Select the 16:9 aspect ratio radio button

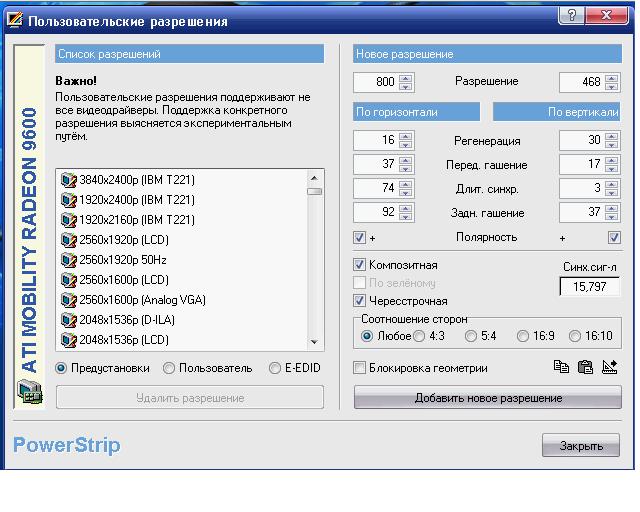click(x=522, y=336)
